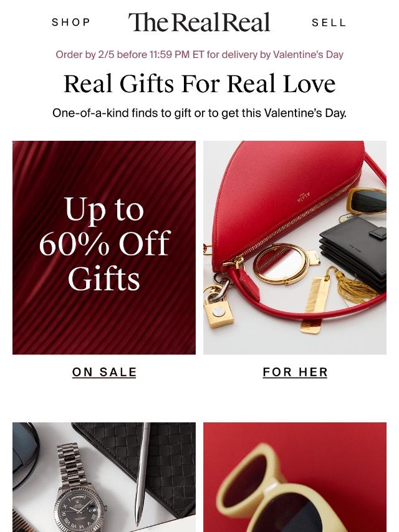Open the Up to 60% Off Gifts banner
Viewport: 399px width, 532px height.
[104, 248]
